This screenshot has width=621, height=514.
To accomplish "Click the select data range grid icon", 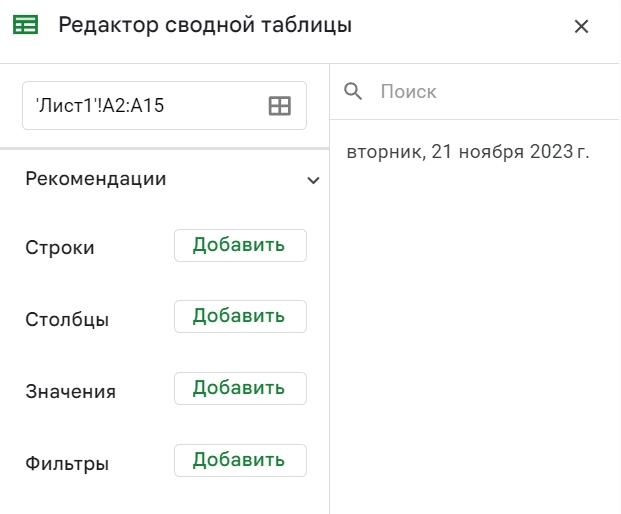I will [280, 105].
